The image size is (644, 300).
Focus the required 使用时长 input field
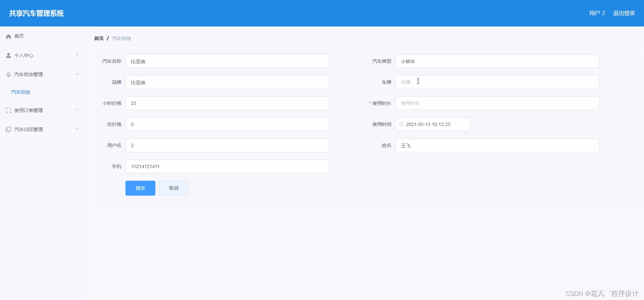(497, 103)
